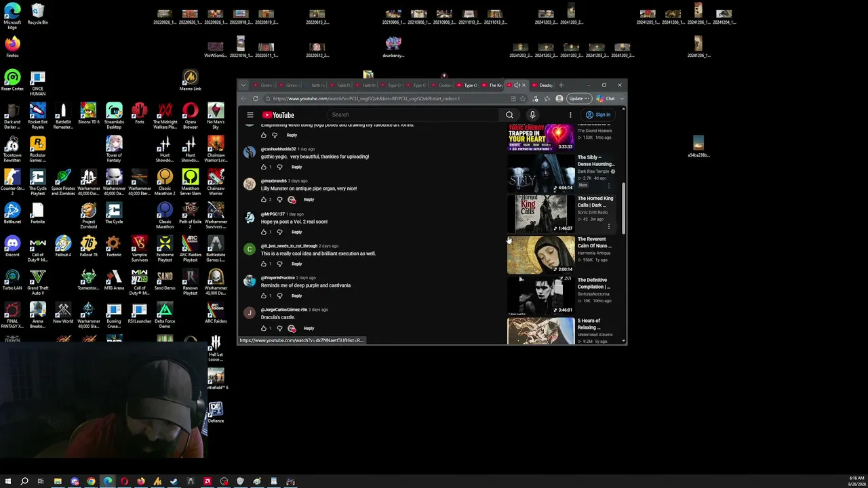Open The Sibly video thumbnail
868x488 pixels.
click(541, 174)
